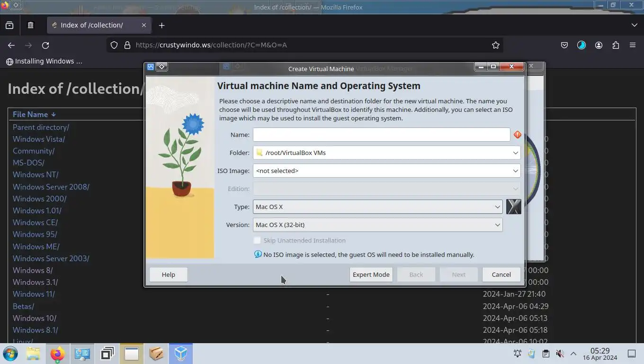Click the VirtualBox window menu icon in dialog title
This screenshot has width=644, height=364.
point(151,67)
